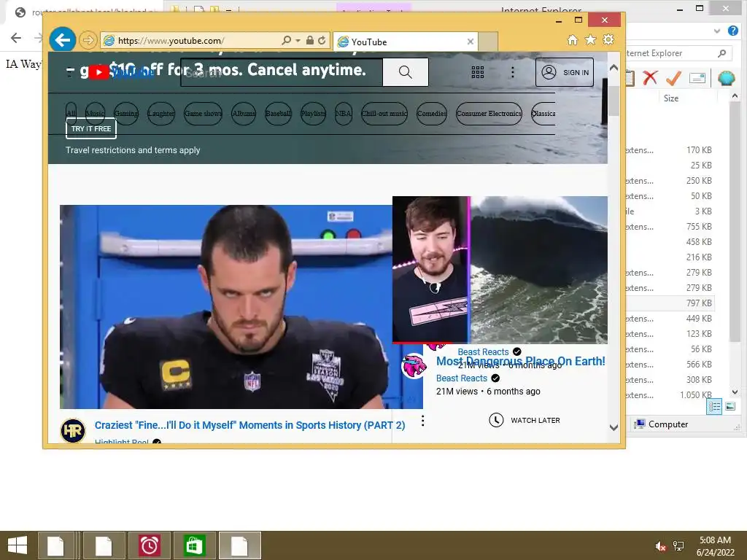Open the Windows Store taskbar icon

[194, 545]
